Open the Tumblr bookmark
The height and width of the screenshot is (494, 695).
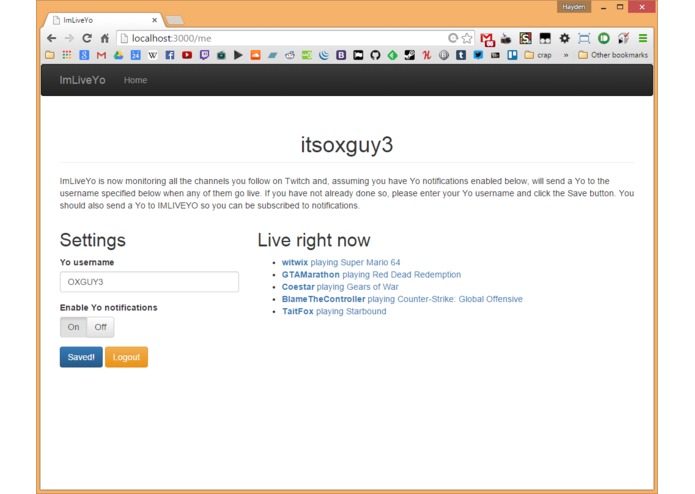pyautogui.click(x=461, y=55)
